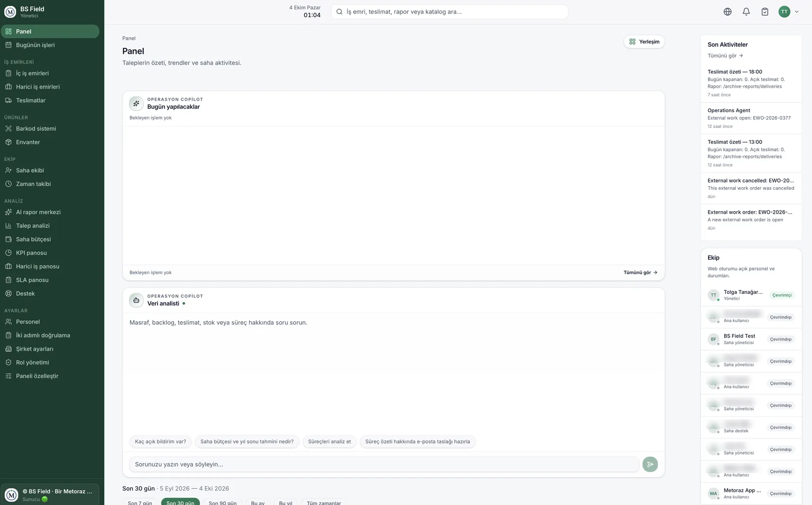This screenshot has height=505, width=812.
Task: Choose the 'Süreçleri analiz et' suggestion
Action: [x=329, y=442]
